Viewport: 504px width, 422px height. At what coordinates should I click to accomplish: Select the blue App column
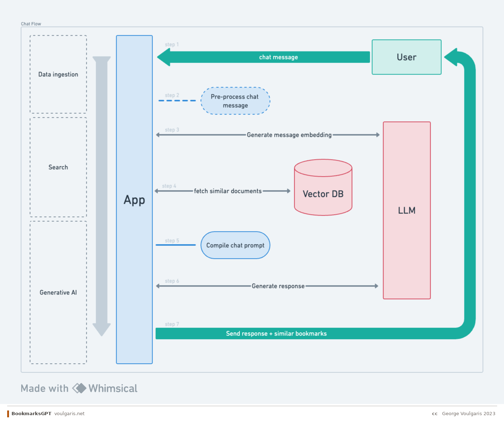[134, 200]
